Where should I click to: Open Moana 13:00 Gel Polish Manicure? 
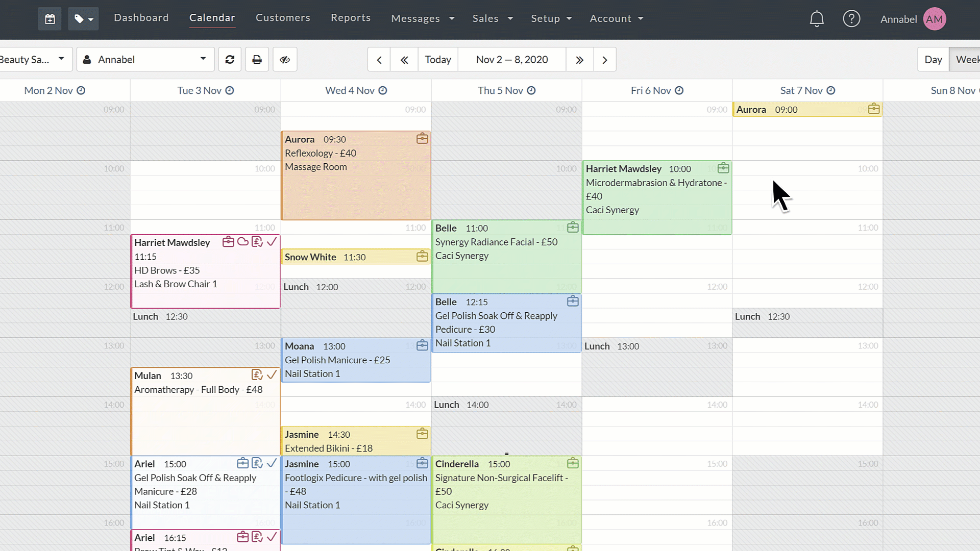coord(356,360)
